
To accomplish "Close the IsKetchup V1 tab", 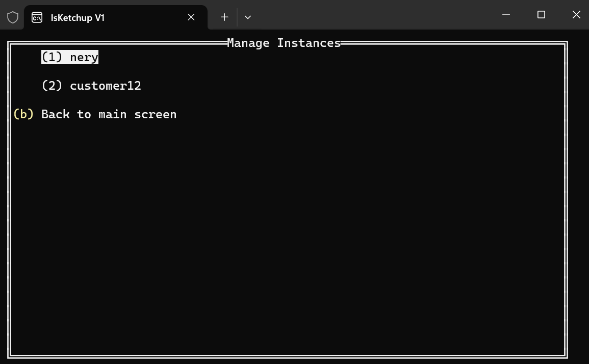I will 191,17.
